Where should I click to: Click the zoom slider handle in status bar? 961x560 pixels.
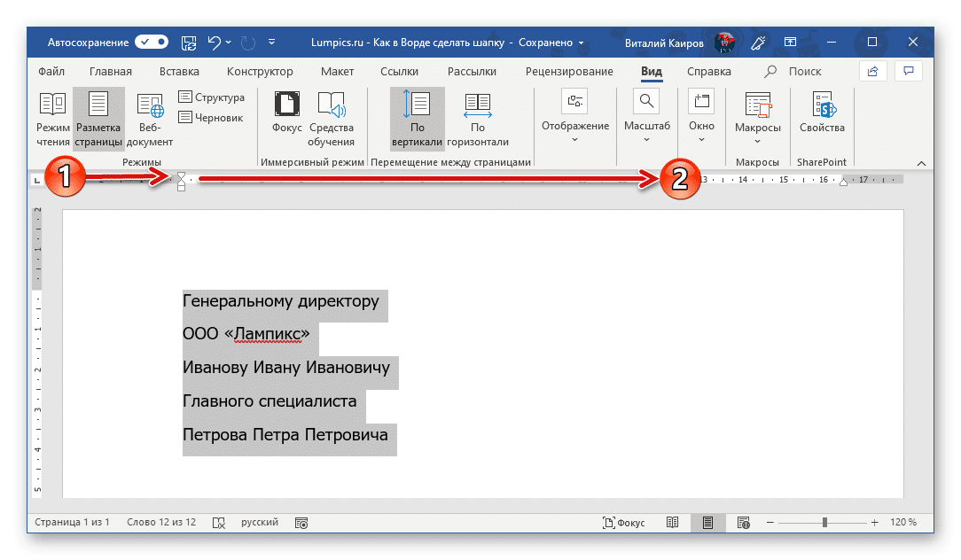click(x=824, y=523)
